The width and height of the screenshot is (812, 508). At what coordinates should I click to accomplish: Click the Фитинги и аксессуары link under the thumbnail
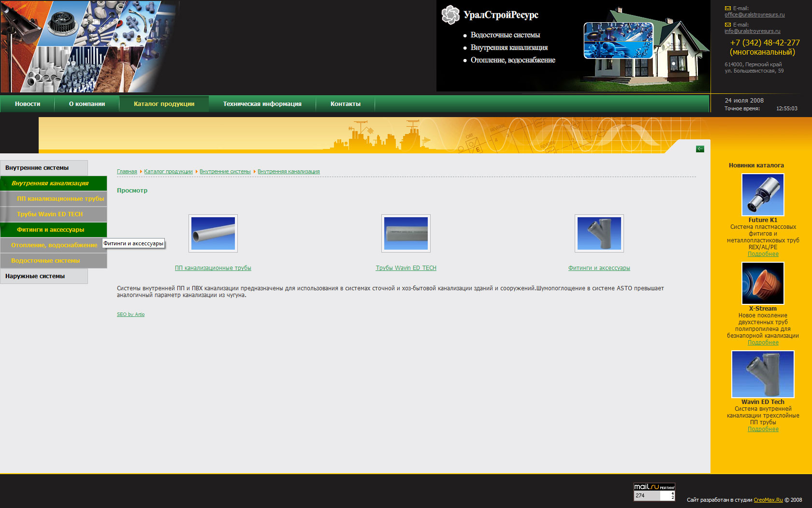click(599, 268)
